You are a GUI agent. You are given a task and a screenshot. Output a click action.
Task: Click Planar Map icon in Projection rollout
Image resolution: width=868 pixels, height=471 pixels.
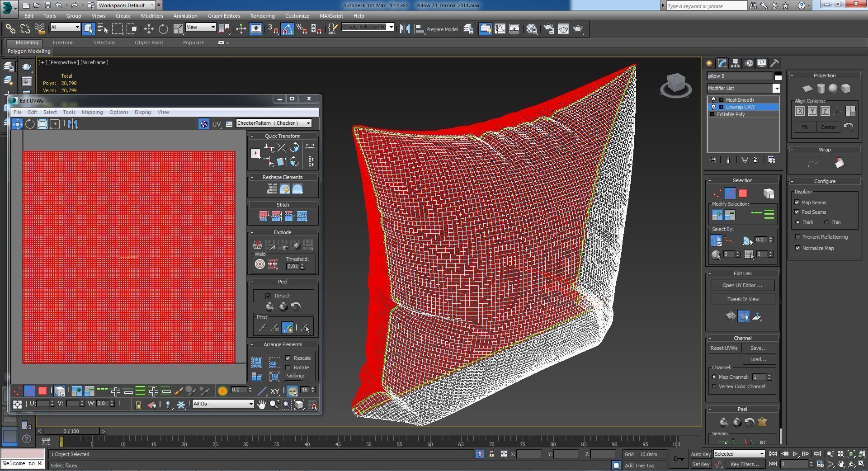807,89
